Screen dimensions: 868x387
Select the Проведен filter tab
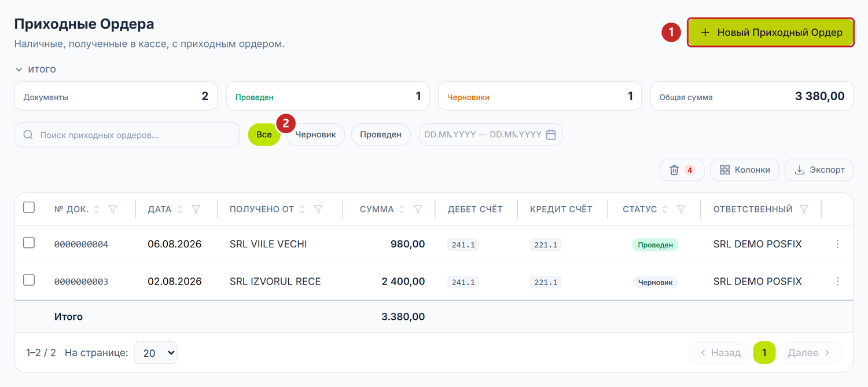tap(381, 134)
